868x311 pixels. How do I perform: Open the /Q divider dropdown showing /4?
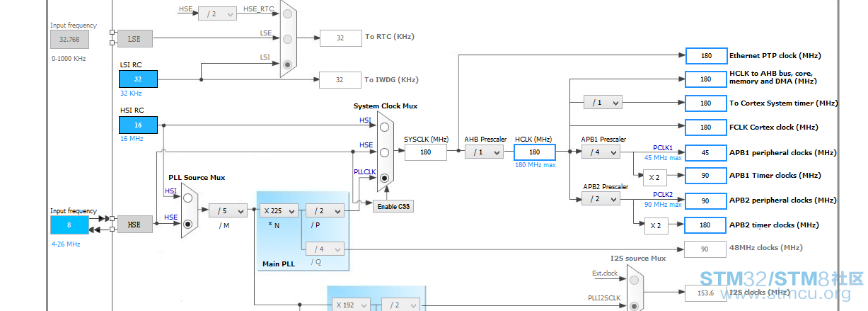[x=325, y=249]
